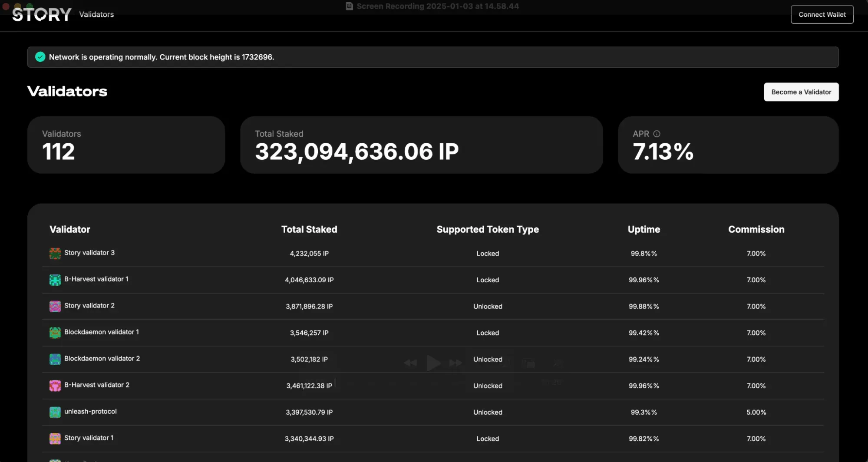Click the unleash-protocol avatar icon
The height and width of the screenshot is (462, 868).
click(55, 412)
